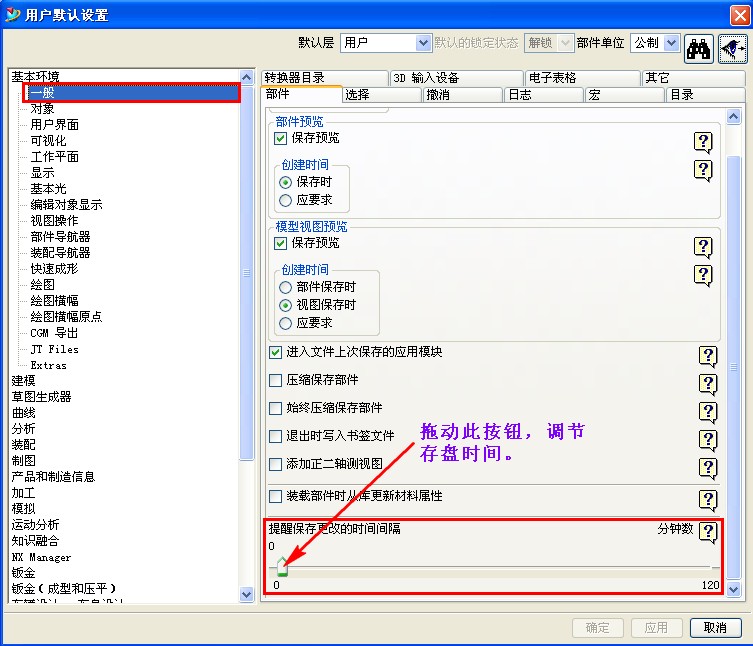Image resolution: width=753 pixels, height=646 pixels.
Task: Switch to the 电子表格 tab
Action: click(x=583, y=78)
